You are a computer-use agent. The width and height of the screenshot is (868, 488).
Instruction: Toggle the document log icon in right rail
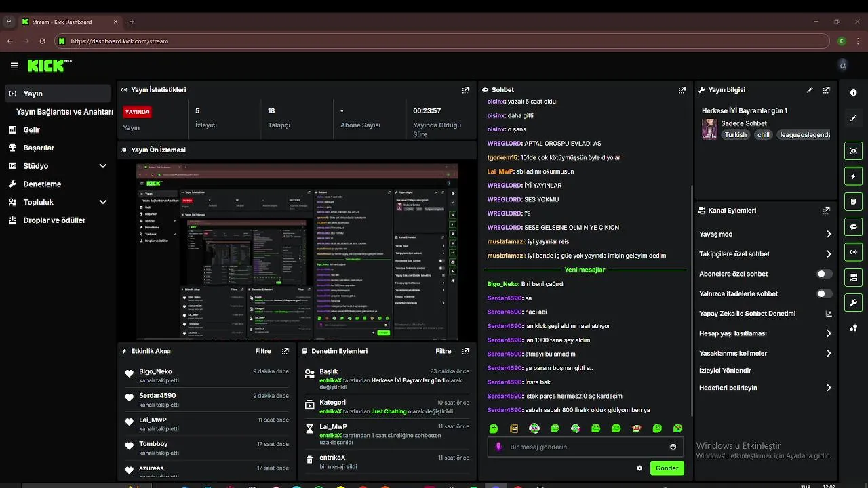click(853, 201)
